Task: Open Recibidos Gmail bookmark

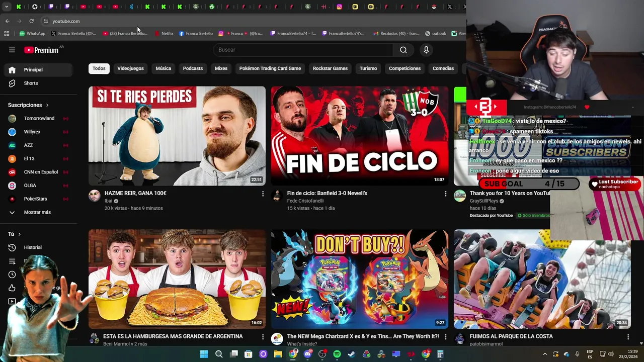Action: (396, 34)
